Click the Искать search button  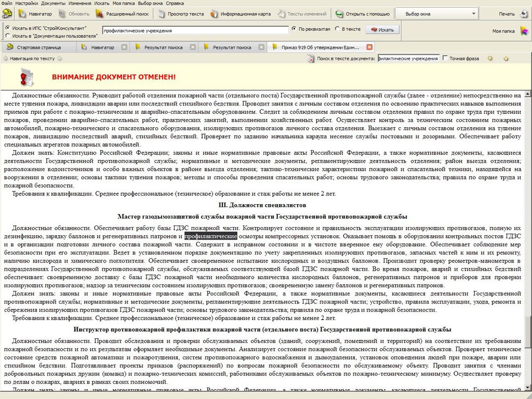(382, 30)
